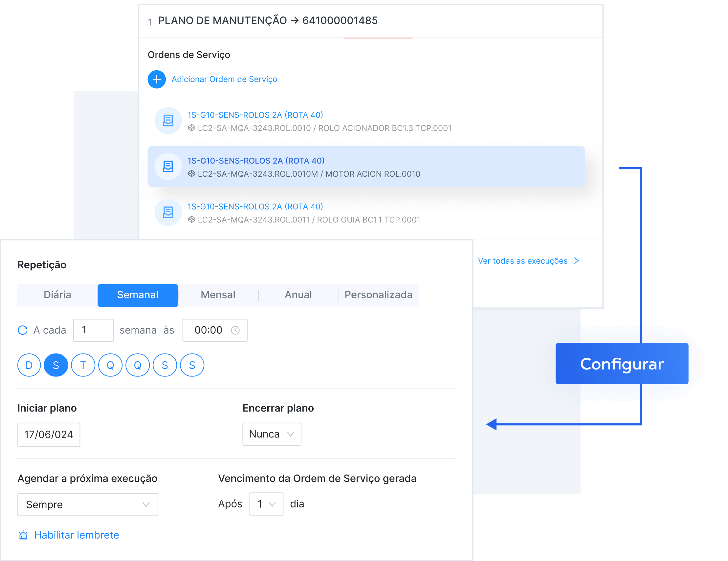Switch to the Mensal repetition tab
This screenshot has width=728, height=561.
tap(218, 295)
